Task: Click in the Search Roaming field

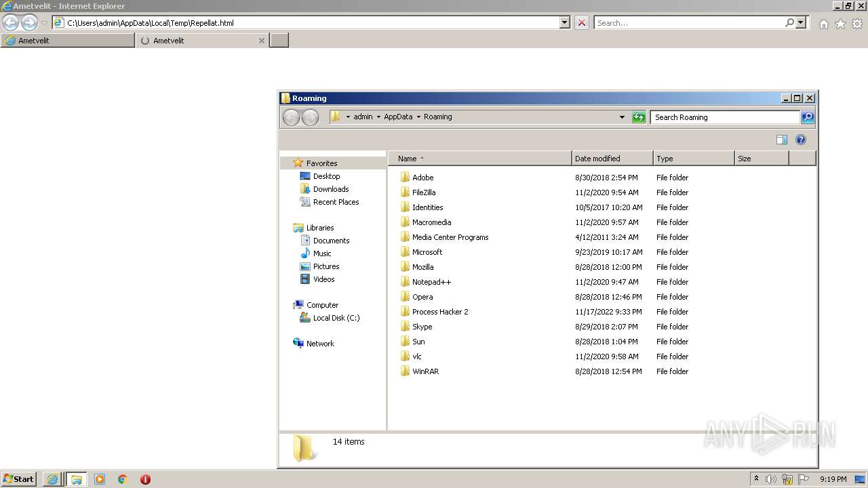Action: [x=725, y=117]
